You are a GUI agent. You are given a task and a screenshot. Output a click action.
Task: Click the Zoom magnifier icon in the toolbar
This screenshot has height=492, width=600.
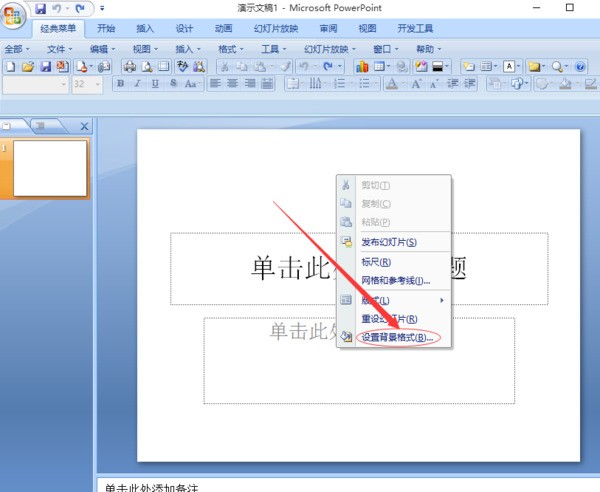[557, 67]
